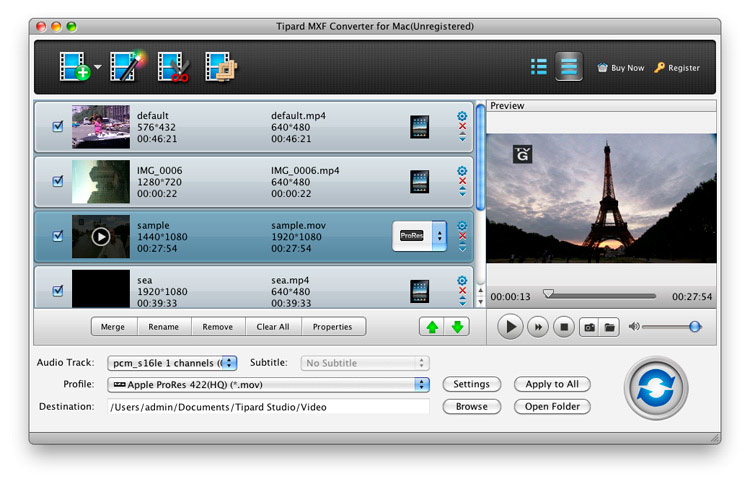Screen dimensions: 750x484
Task: Mute audio with the speaker icon
Action: coord(634,327)
